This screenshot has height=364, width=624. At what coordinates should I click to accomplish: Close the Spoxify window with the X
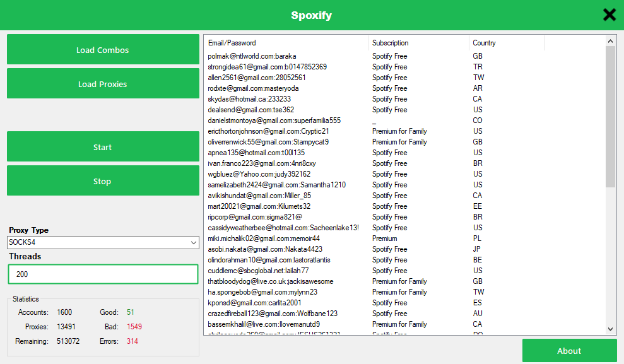609,15
